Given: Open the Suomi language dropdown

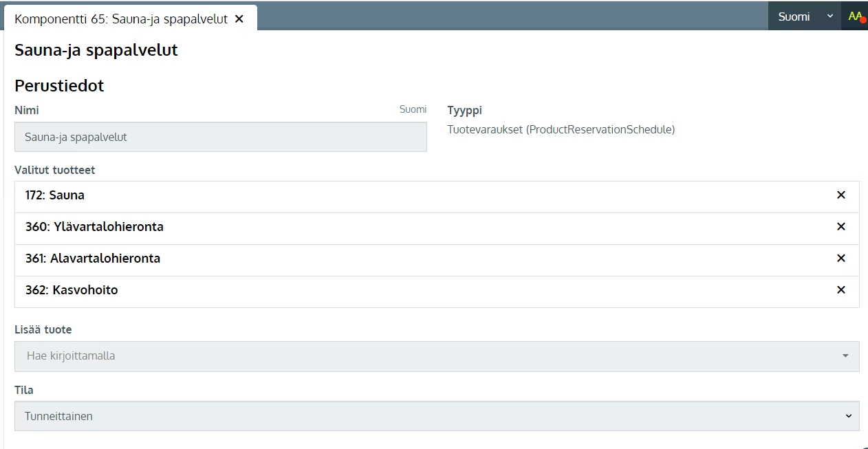Looking at the screenshot, I should click(x=804, y=17).
